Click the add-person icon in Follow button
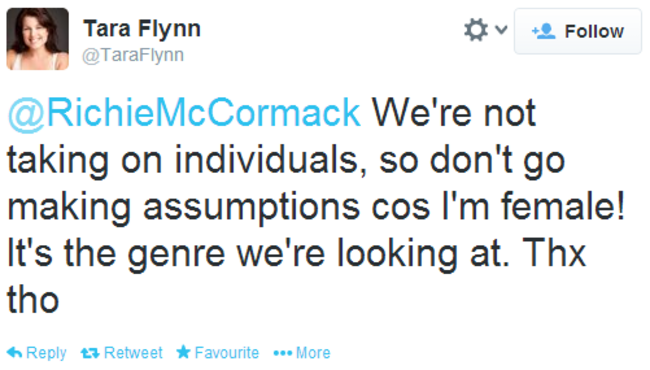Screen dimensions: 650x370 [543, 31]
